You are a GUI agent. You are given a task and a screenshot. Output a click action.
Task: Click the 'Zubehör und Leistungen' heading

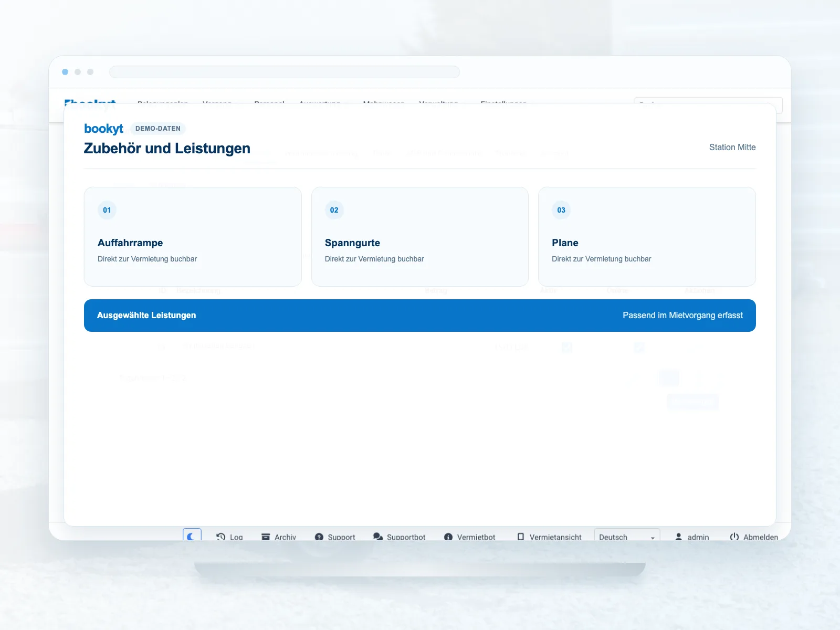tap(167, 149)
